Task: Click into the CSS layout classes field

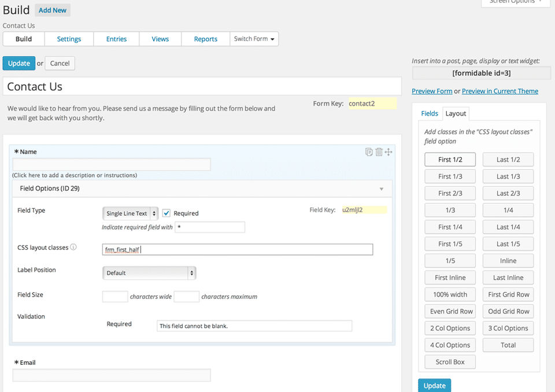Action: pos(237,250)
